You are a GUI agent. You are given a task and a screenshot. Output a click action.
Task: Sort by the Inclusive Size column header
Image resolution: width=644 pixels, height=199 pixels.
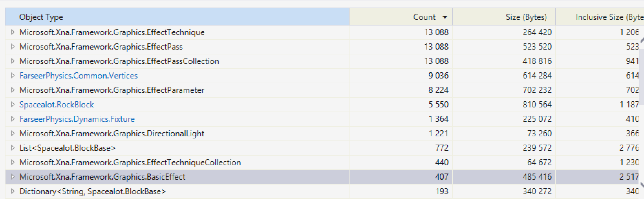click(x=600, y=17)
